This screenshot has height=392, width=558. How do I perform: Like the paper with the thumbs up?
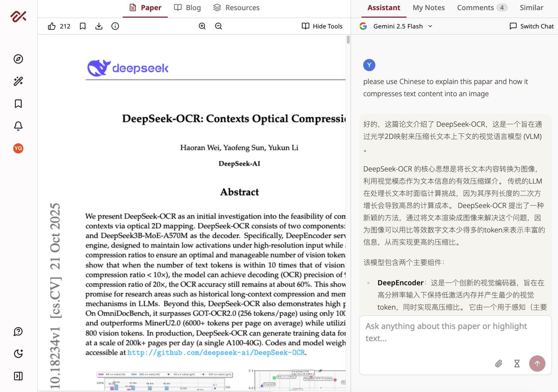(52, 27)
